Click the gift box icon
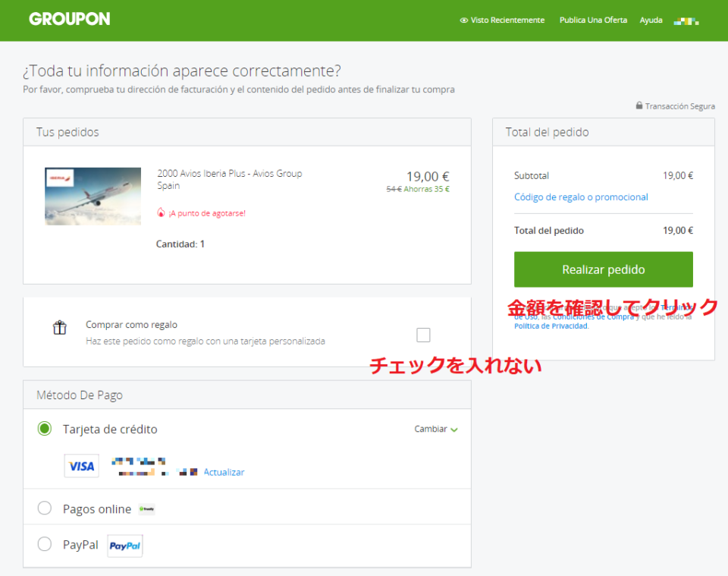This screenshot has width=728, height=576. (60, 328)
